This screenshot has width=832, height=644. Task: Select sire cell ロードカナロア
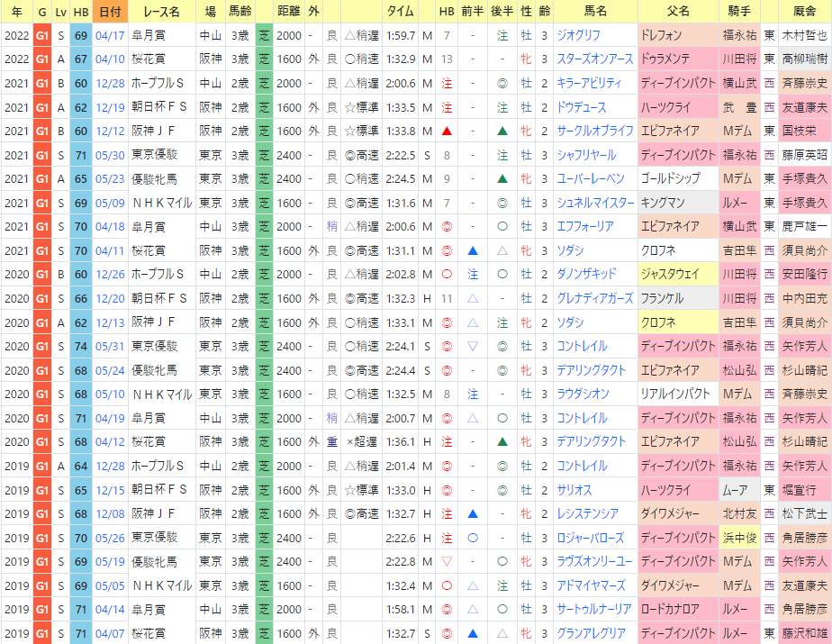point(678,610)
